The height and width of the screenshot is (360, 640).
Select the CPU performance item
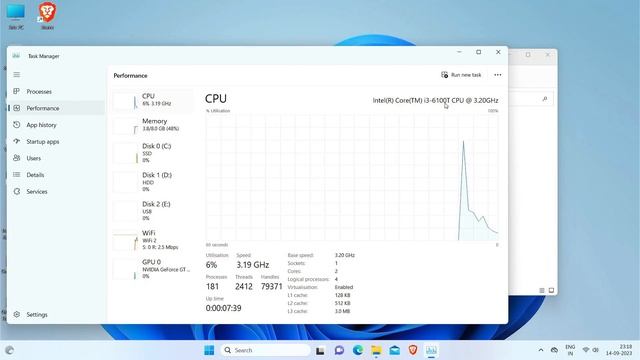pyautogui.click(x=153, y=100)
